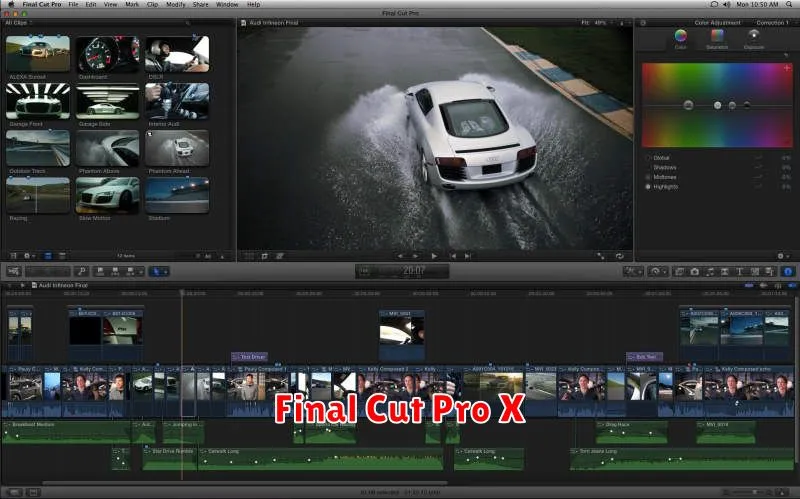Open the Themes browser
Screen dimensions: 800x499
click(x=769, y=271)
